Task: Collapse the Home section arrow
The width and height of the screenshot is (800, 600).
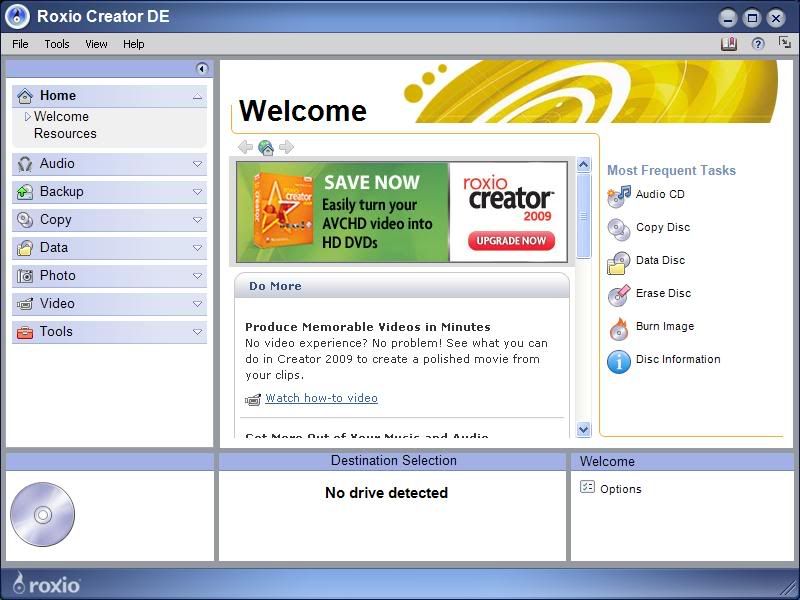Action: (x=197, y=97)
